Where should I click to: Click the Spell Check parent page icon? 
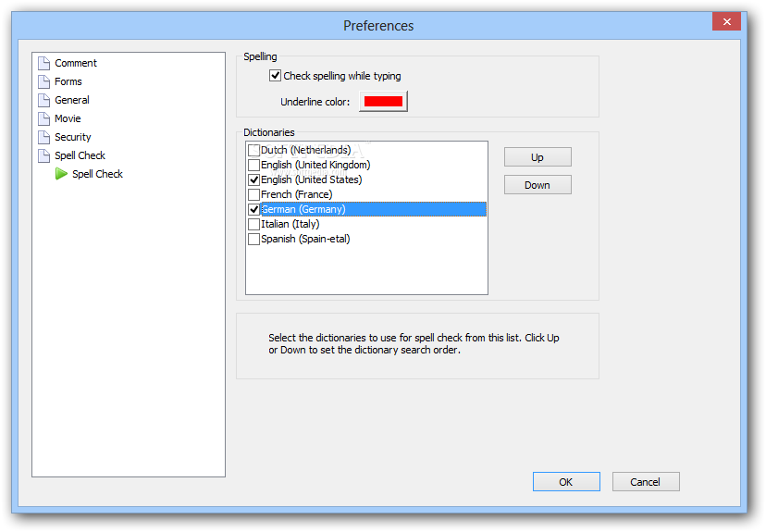(44, 155)
